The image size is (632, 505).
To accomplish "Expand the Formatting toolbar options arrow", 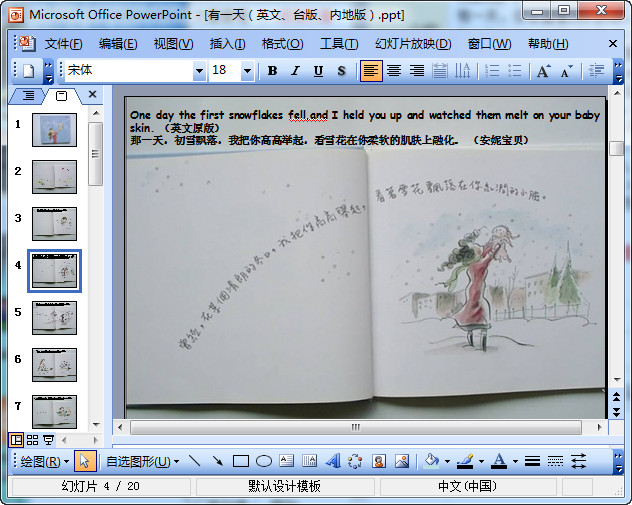I will pos(618,71).
